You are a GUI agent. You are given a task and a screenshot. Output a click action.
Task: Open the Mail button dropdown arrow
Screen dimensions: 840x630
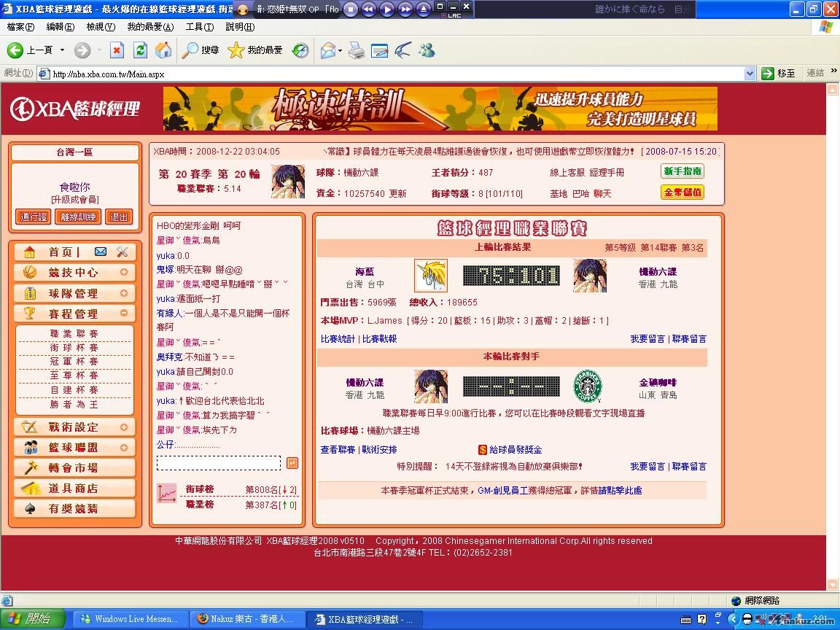[x=341, y=51]
